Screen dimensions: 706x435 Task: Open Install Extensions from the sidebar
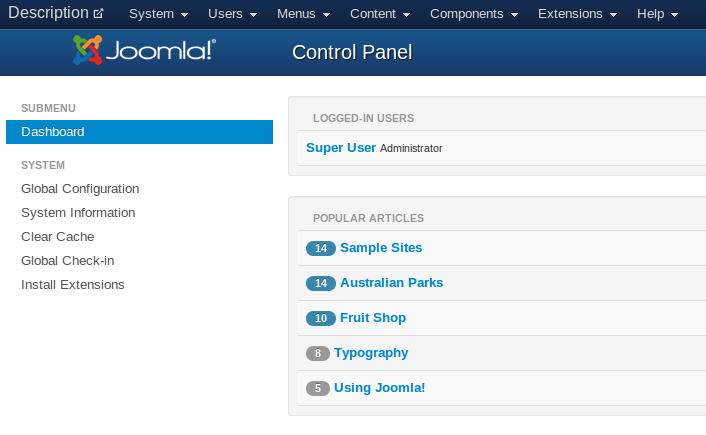click(x=73, y=285)
